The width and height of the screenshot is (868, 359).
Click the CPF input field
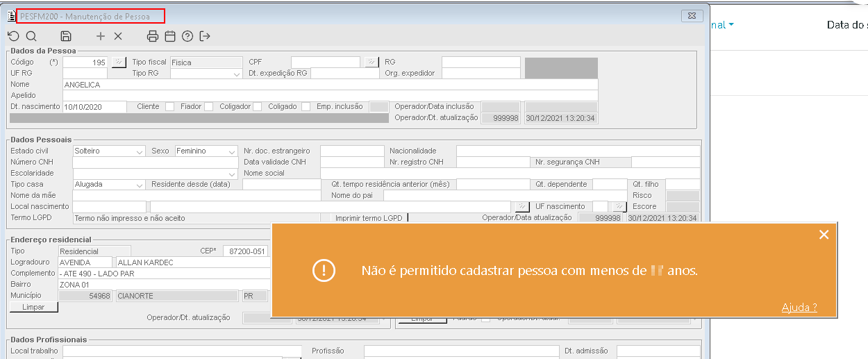326,62
